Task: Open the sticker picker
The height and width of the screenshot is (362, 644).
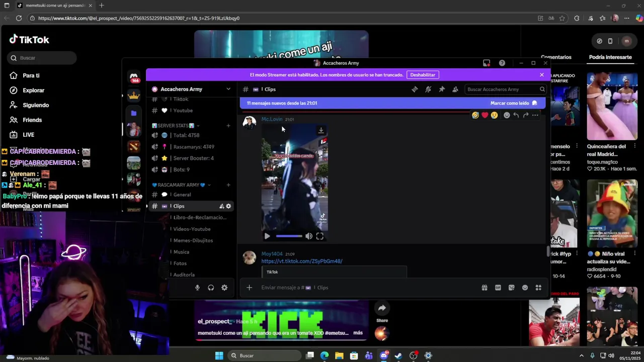Action: 512,288
